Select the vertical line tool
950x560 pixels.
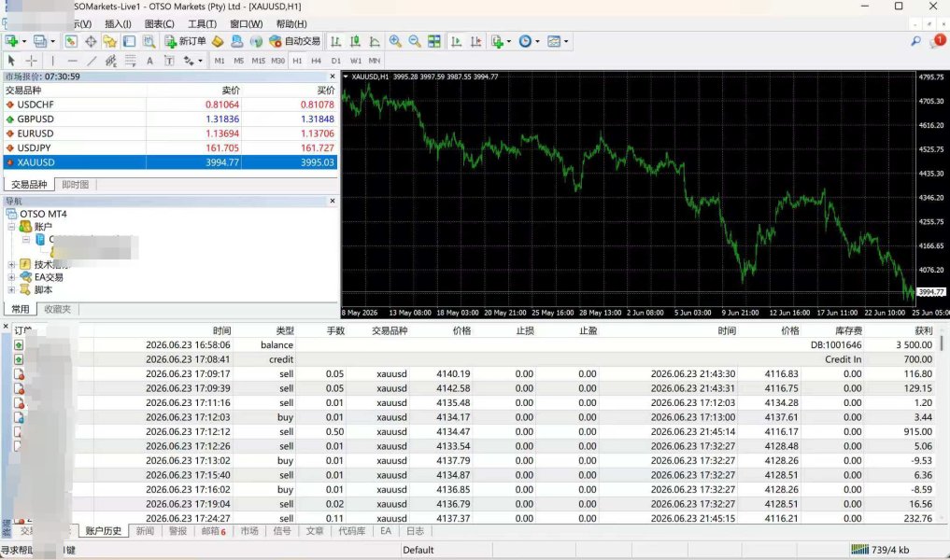pyautogui.click(x=52, y=61)
